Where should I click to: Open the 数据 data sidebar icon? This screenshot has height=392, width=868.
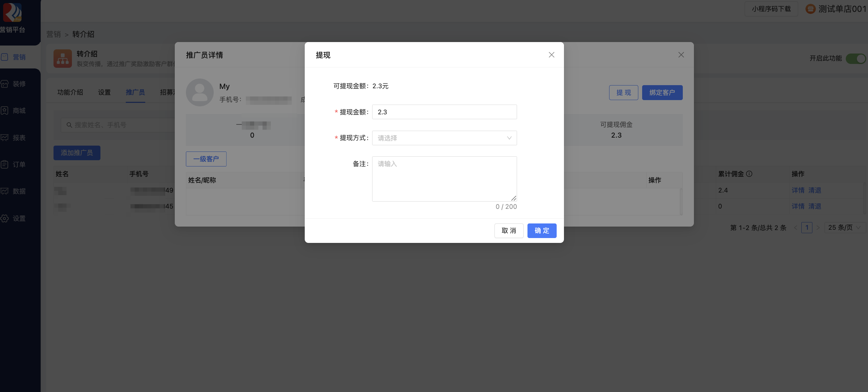tap(5, 191)
